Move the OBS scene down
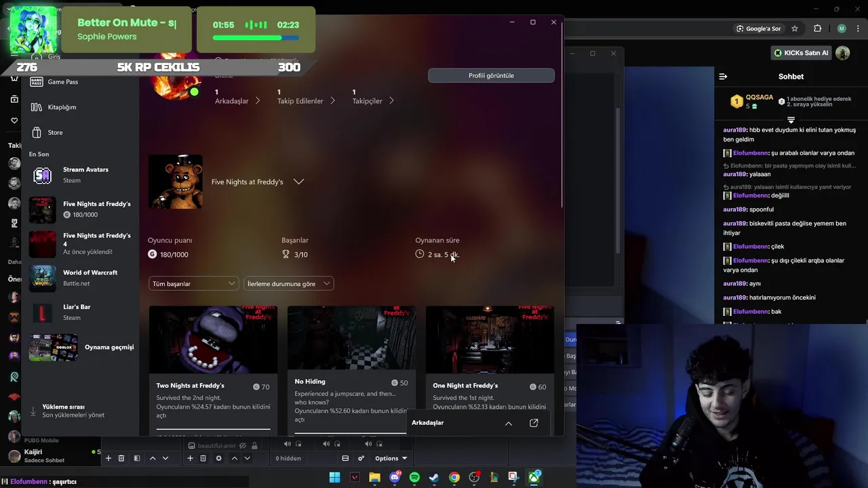868x488 pixels. (x=165, y=458)
